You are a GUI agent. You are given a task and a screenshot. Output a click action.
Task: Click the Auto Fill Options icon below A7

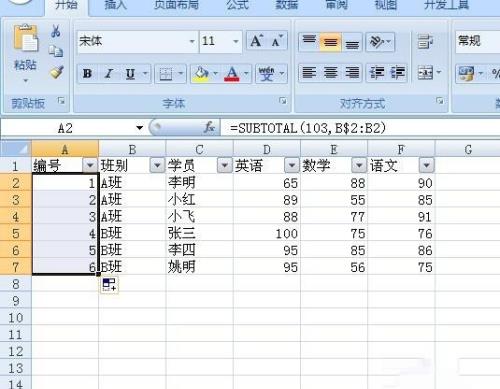coord(109,285)
